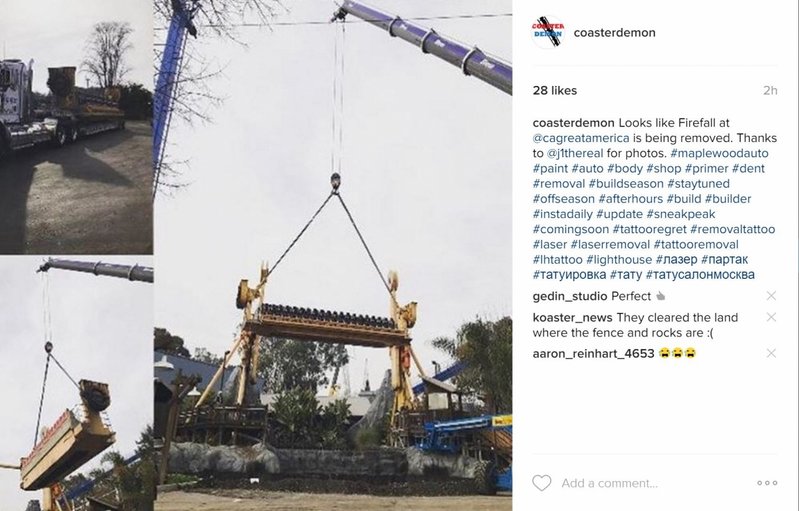This screenshot has width=799, height=511.
Task: Select the #lighthouse hashtag
Action: pos(619,260)
